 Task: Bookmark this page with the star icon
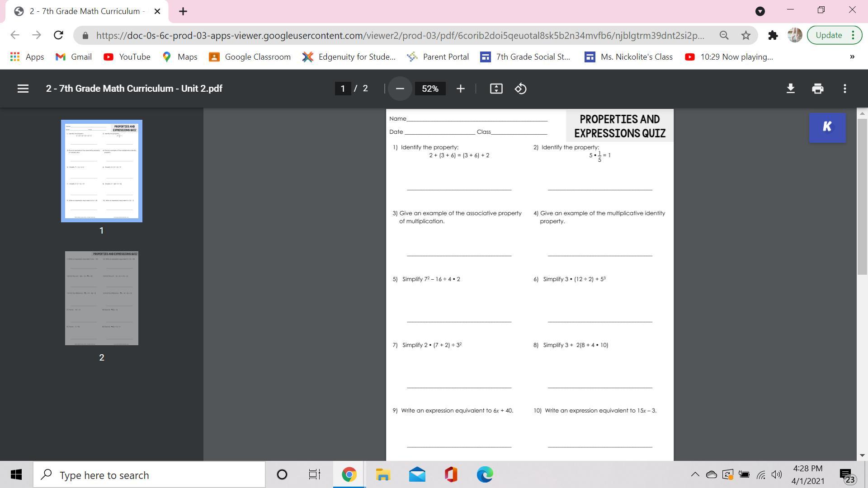[746, 35]
